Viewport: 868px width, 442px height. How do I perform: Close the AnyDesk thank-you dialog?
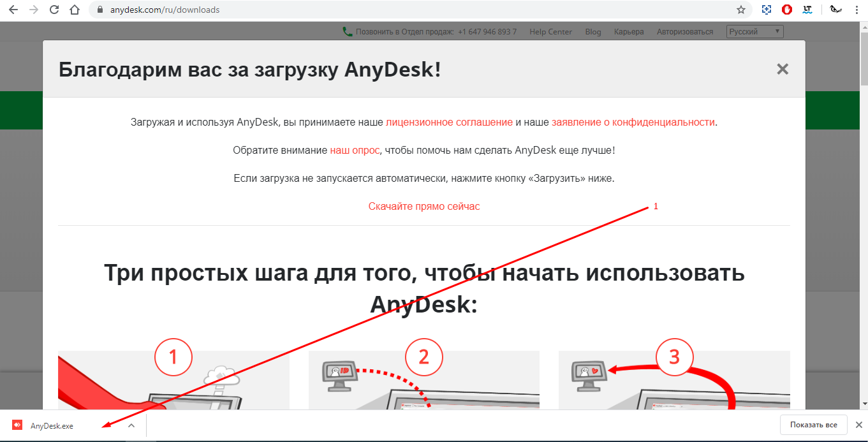coord(783,69)
